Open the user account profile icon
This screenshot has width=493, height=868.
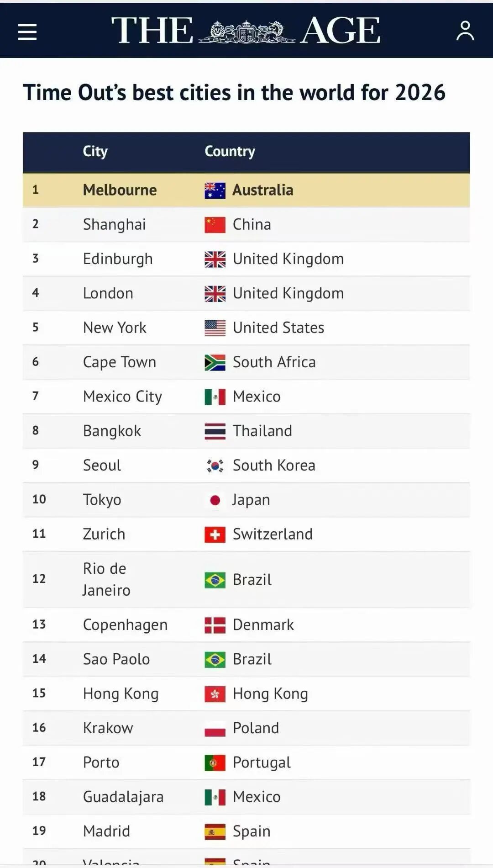[x=465, y=31]
